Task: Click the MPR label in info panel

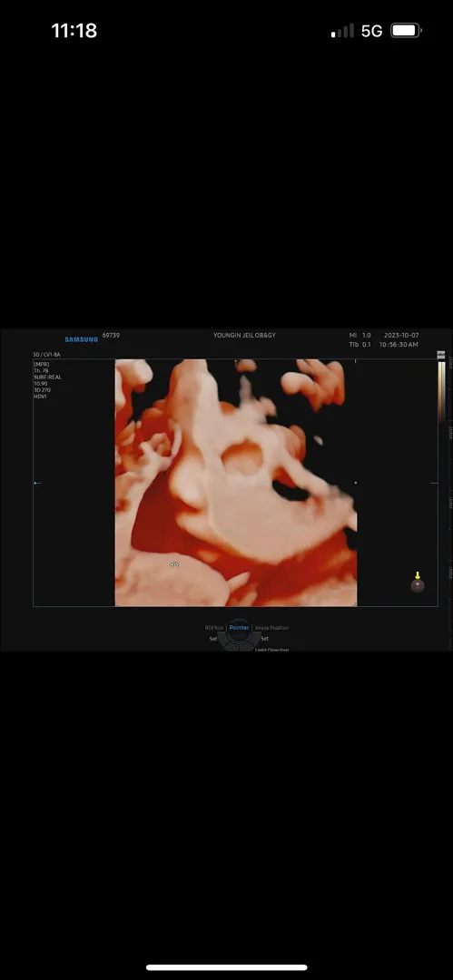Action: pos(41,364)
